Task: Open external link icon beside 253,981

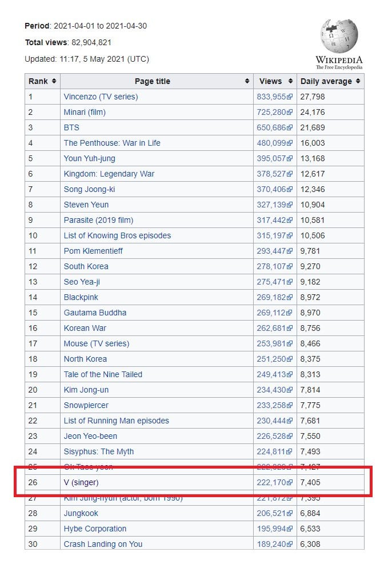Action: point(290,344)
